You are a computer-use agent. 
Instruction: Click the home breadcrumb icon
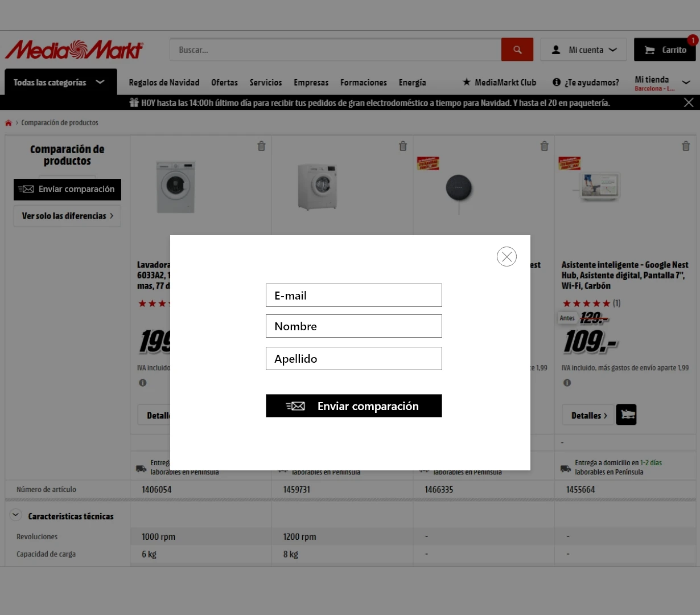click(9, 123)
